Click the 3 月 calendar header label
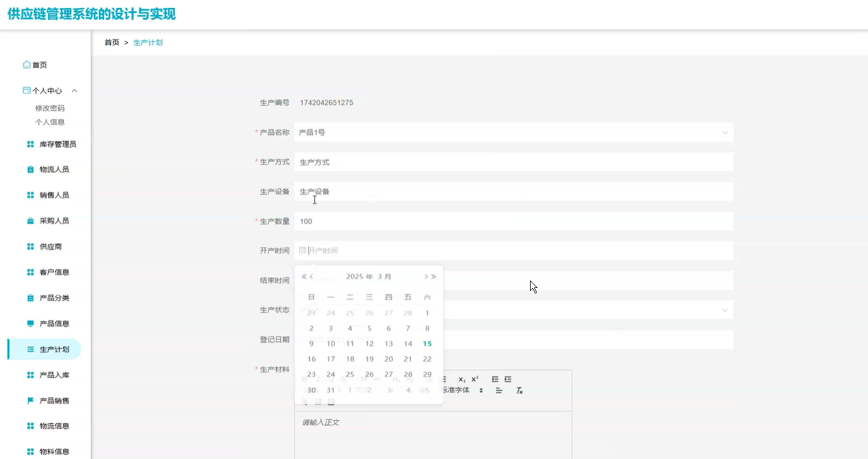This screenshot has height=459, width=868. tap(385, 277)
